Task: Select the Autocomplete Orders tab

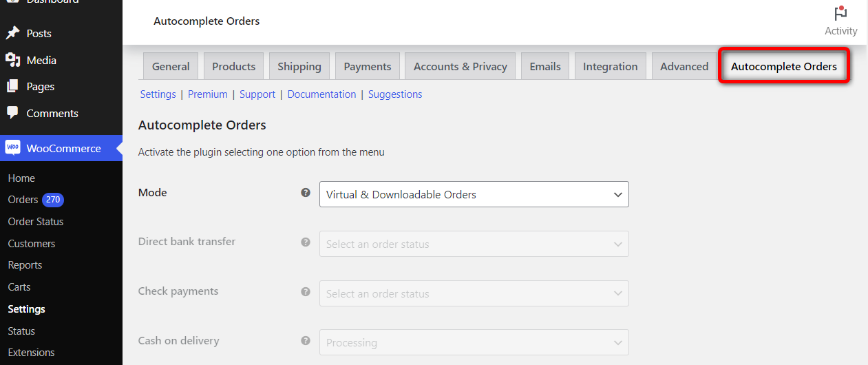Action: pos(784,66)
